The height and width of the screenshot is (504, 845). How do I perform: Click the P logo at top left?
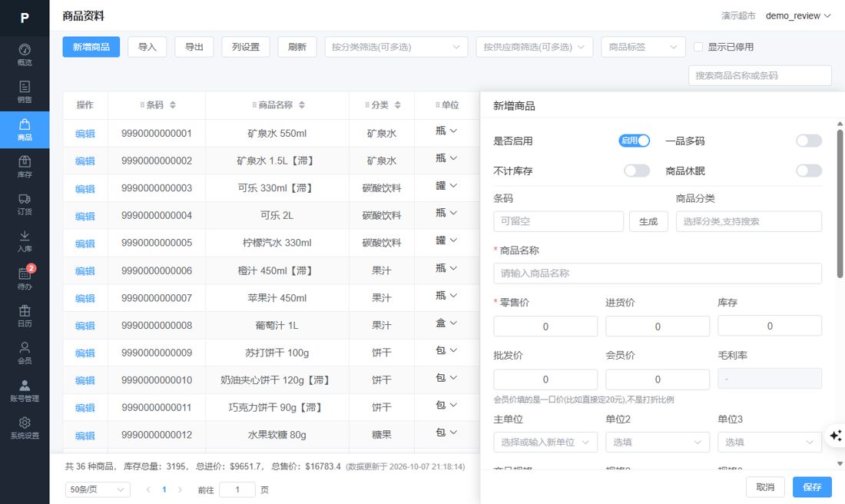(x=25, y=18)
